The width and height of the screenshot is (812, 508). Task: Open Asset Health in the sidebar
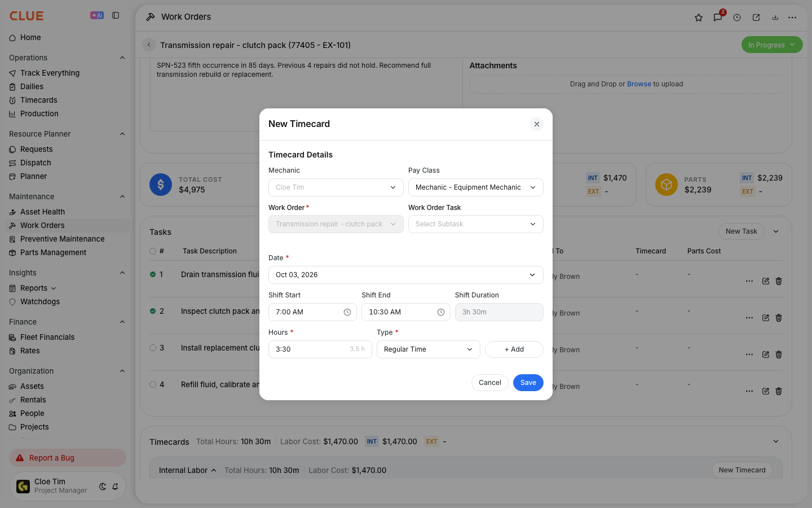(x=68, y=212)
